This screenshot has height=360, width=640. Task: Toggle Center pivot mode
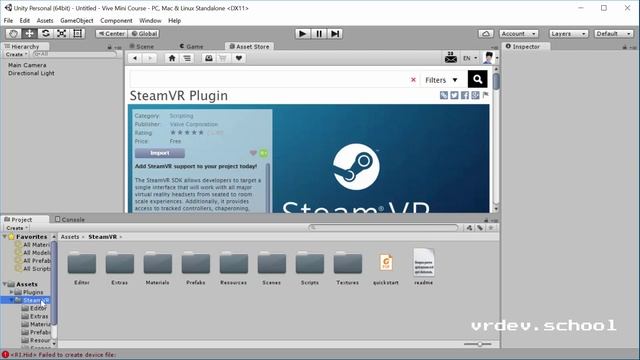111,33
